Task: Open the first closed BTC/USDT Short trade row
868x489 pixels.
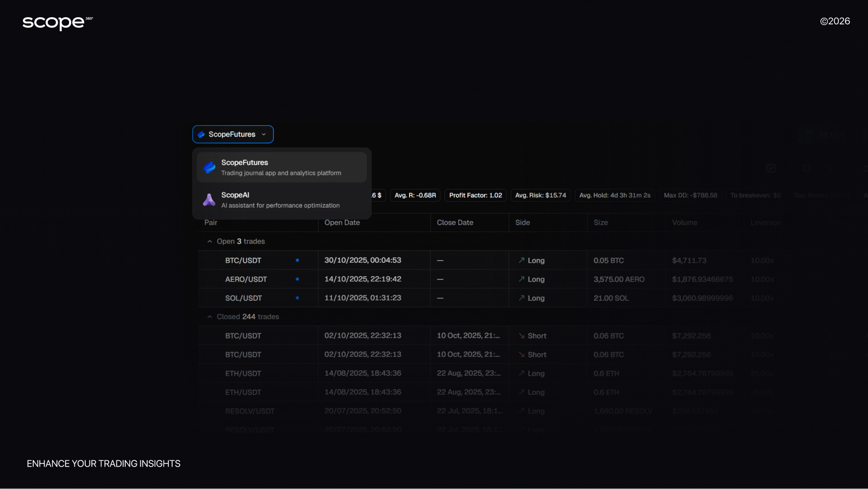Action: tap(364, 336)
